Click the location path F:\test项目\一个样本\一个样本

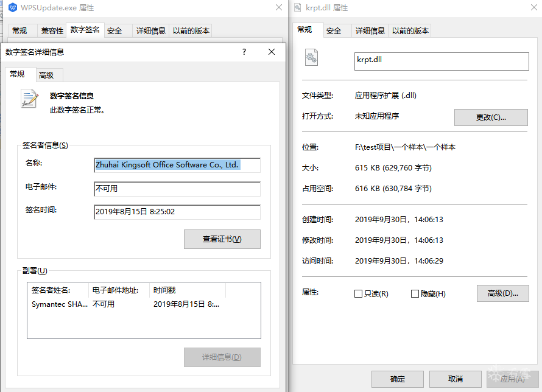[x=405, y=147]
